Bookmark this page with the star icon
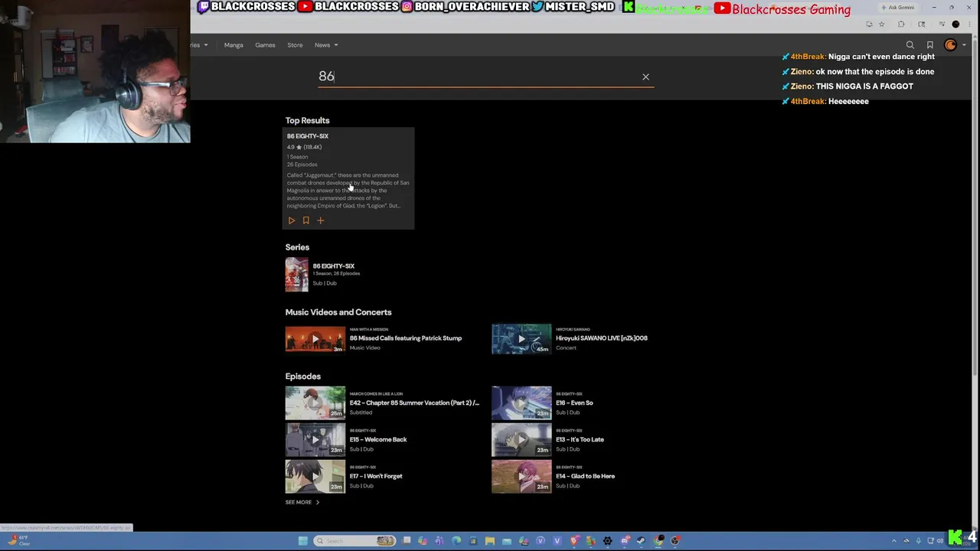 coord(881,24)
